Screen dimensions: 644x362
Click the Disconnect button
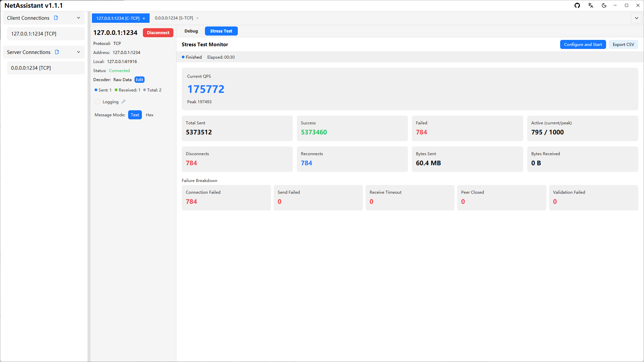(x=158, y=33)
